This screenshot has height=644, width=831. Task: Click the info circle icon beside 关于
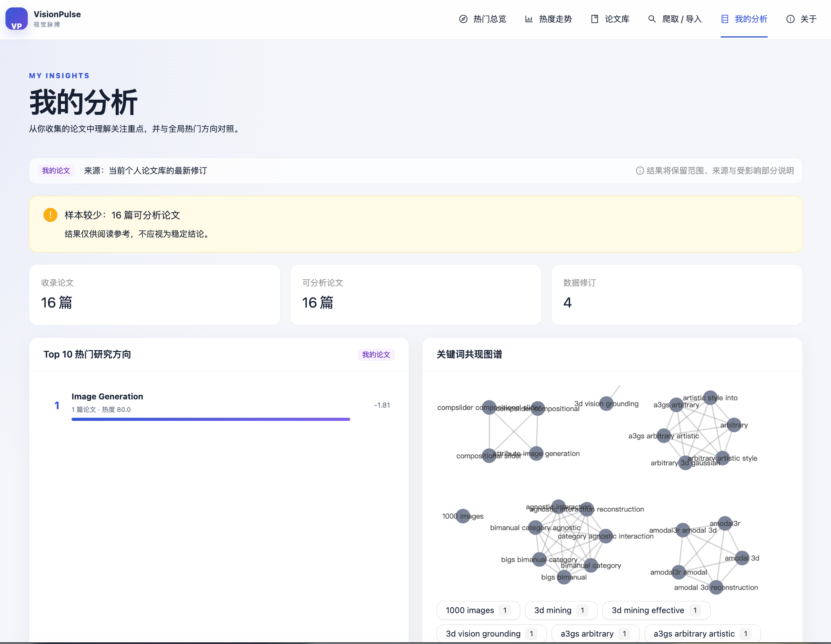point(790,19)
